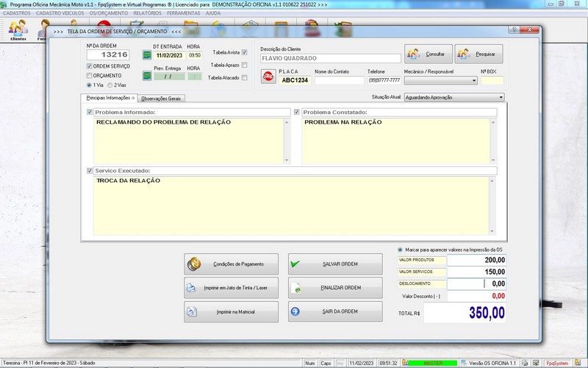Toggle the Problema Constatado checkbox
This screenshot has height=368, width=588.
(x=297, y=112)
